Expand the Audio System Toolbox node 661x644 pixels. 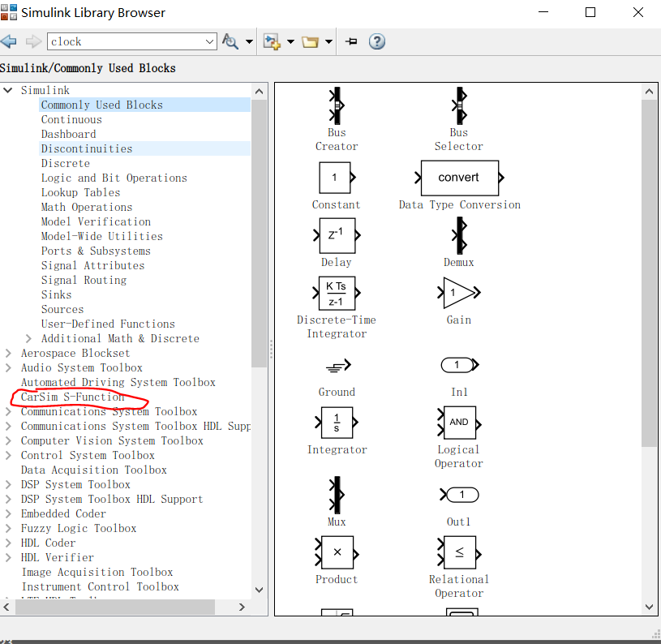point(8,368)
